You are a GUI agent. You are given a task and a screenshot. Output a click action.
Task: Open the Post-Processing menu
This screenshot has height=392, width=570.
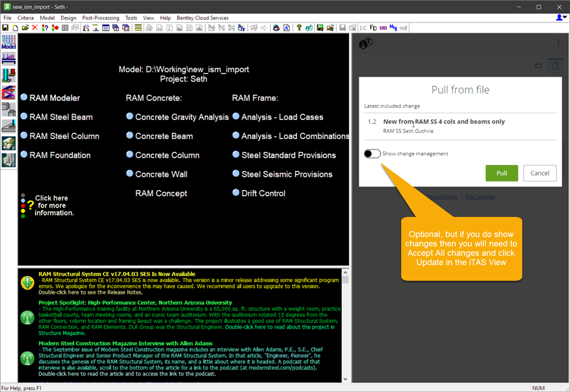[100, 18]
